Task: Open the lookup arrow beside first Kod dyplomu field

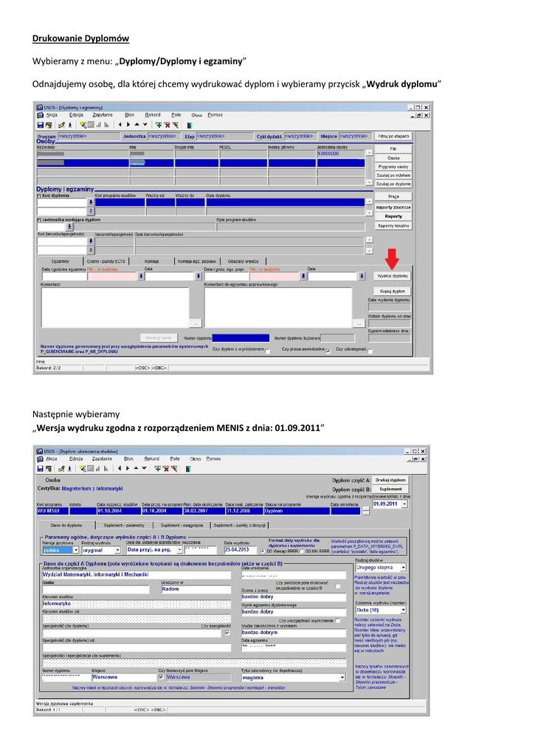Action: 92,202
